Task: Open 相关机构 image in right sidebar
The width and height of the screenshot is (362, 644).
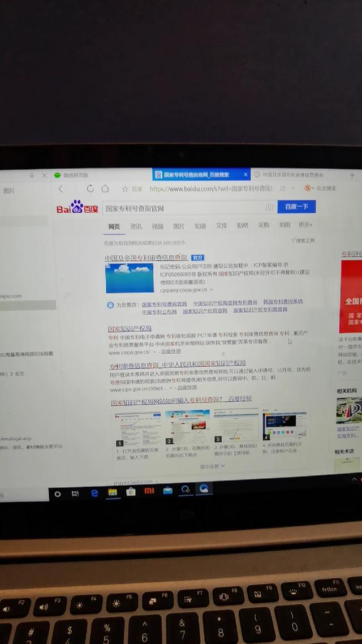Action: click(349, 410)
